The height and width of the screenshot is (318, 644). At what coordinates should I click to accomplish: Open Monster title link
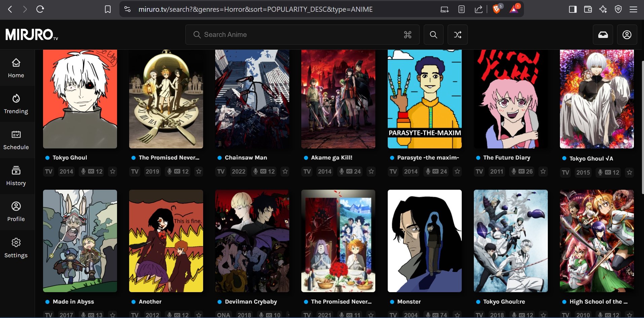[x=409, y=302]
